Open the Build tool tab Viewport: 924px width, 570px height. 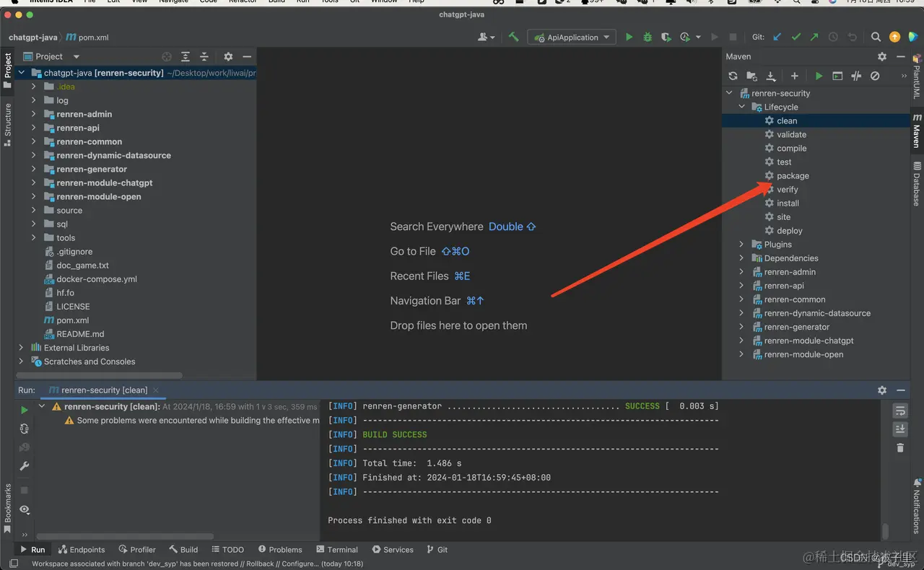click(x=183, y=550)
